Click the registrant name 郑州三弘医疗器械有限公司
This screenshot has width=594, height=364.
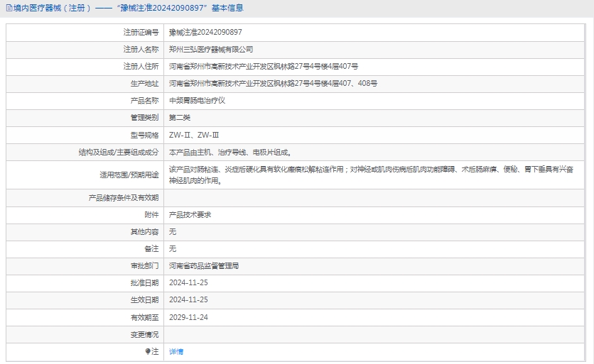211,50
